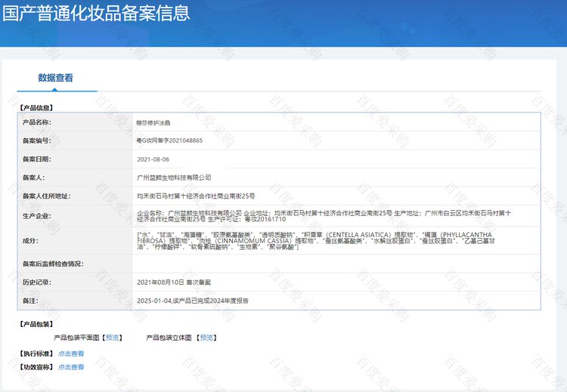567x392 pixels.
Task: Click the 2025-01-04 annual report note
Action: coord(193,301)
